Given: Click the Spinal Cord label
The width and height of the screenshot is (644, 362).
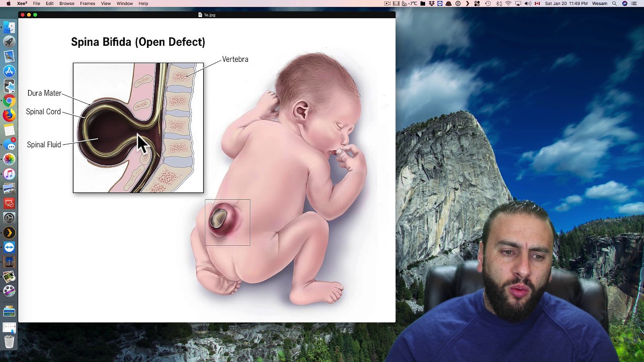Looking at the screenshot, I should tap(43, 112).
